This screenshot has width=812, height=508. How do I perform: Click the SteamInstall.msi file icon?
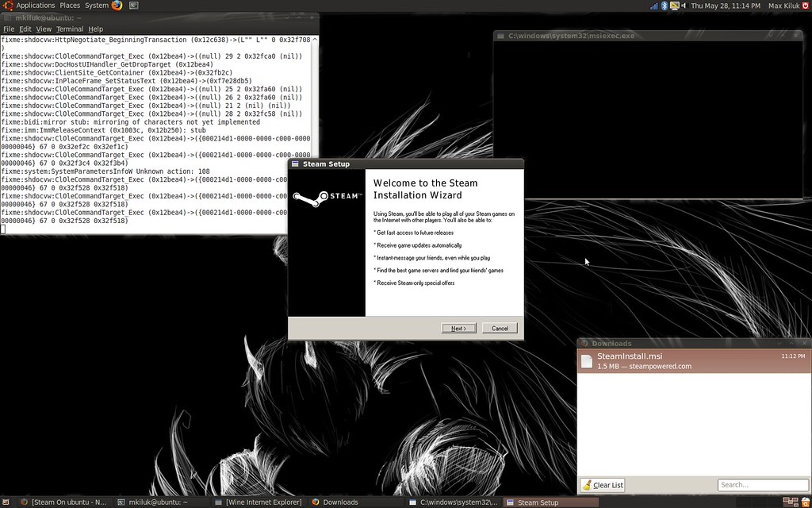coord(587,362)
